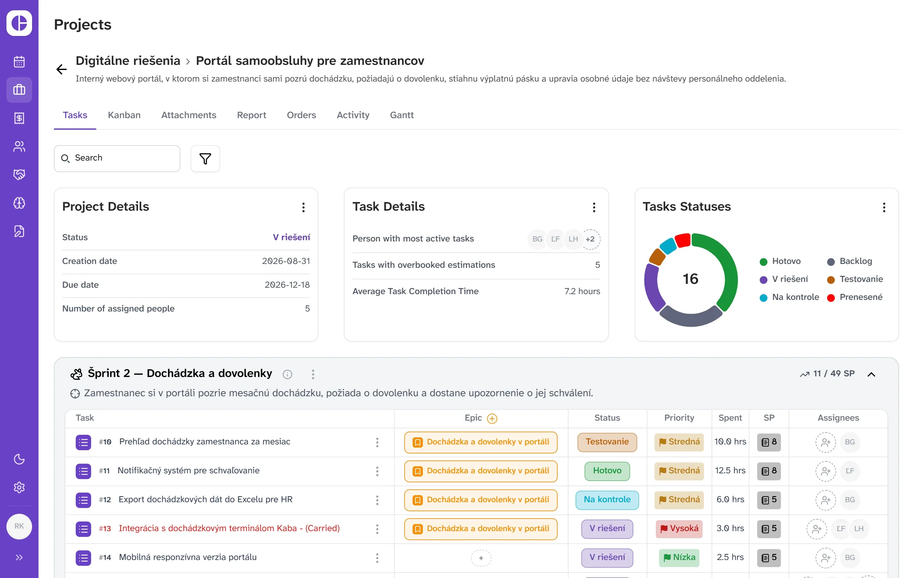Open the calendar sidebar icon
Viewport: 924px width, 578px height.
coord(19,62)
